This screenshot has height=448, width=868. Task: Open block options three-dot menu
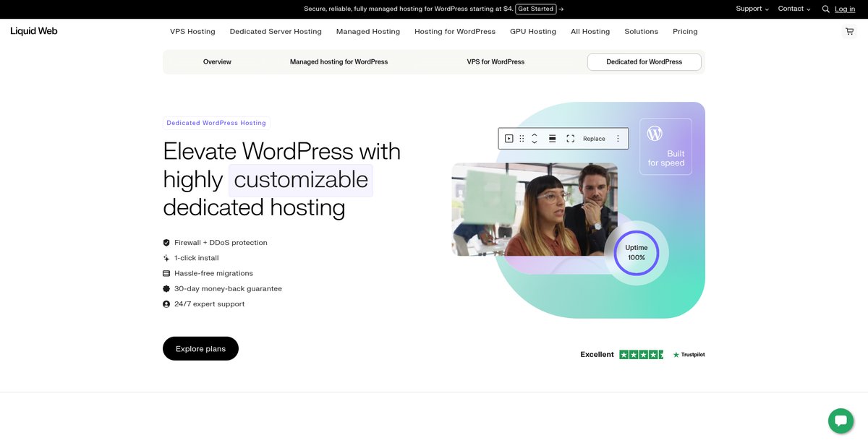coord(618,139)
